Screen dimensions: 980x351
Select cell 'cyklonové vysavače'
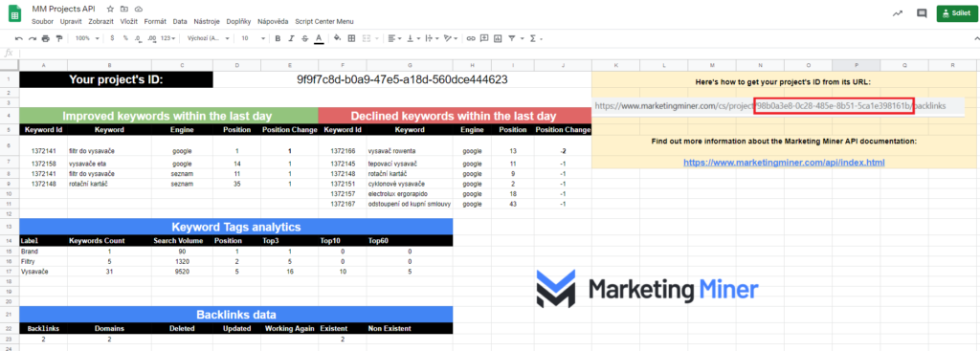410,184
